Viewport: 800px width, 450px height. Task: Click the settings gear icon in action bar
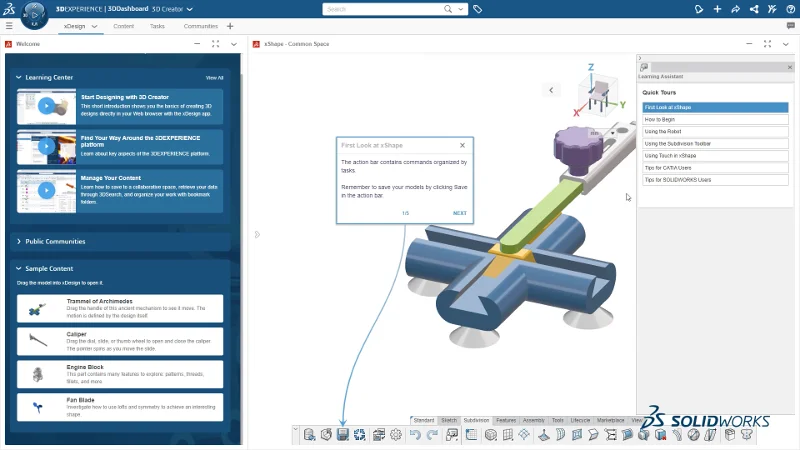click(396, 435)
